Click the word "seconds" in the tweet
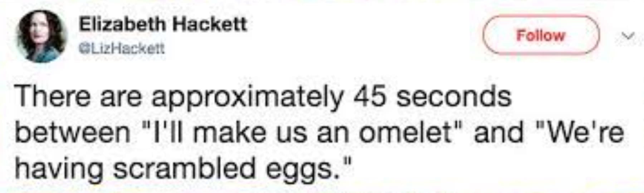644x193 pixels. [x=454, y=96]
